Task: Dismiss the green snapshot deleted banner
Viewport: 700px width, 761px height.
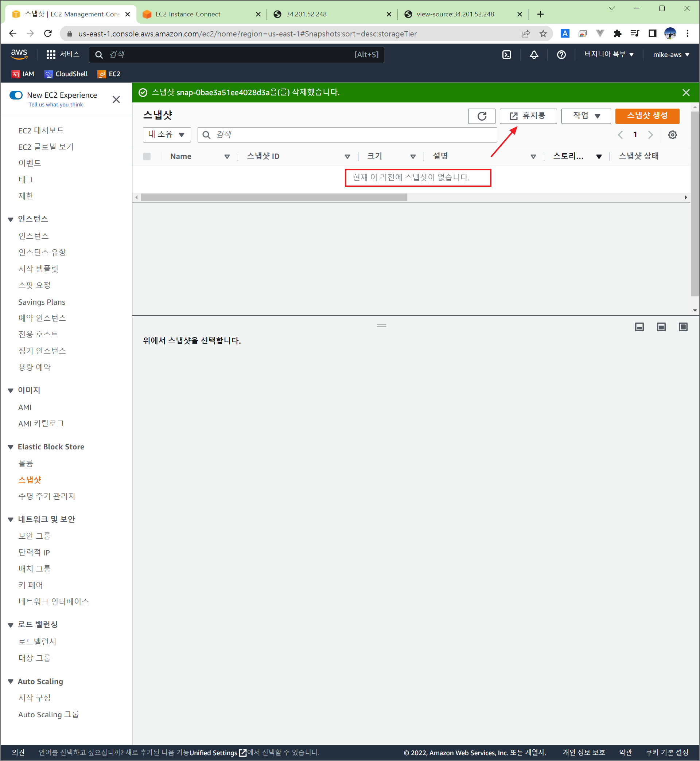Action: point(686,93)
